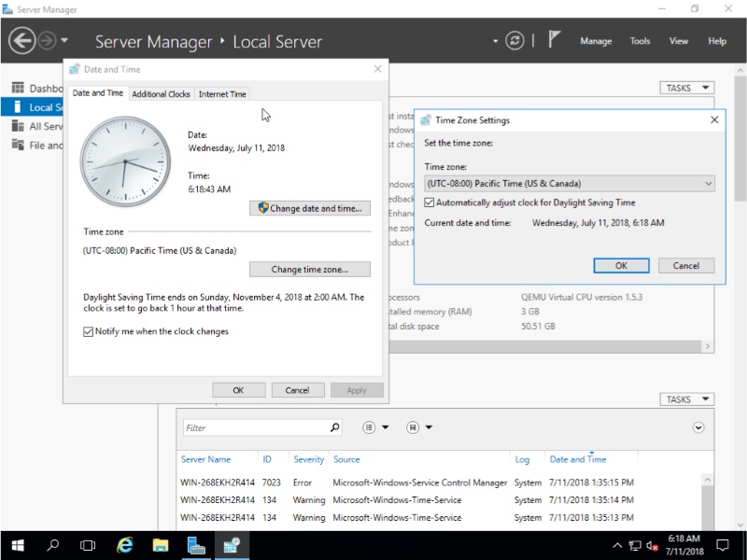Click OK in Time Zone Settings
The image size is (747, 560).
(x=621, y=265)
